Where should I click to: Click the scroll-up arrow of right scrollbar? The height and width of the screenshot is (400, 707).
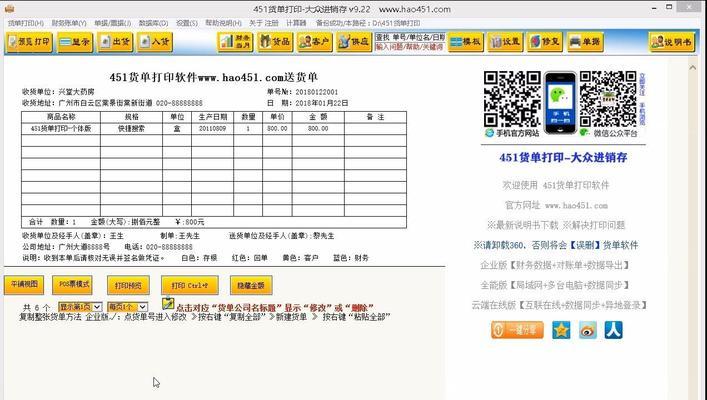[693, 68]
